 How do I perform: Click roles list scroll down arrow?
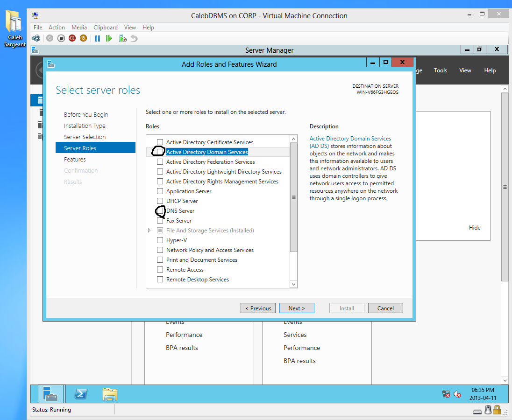(293, 284)
